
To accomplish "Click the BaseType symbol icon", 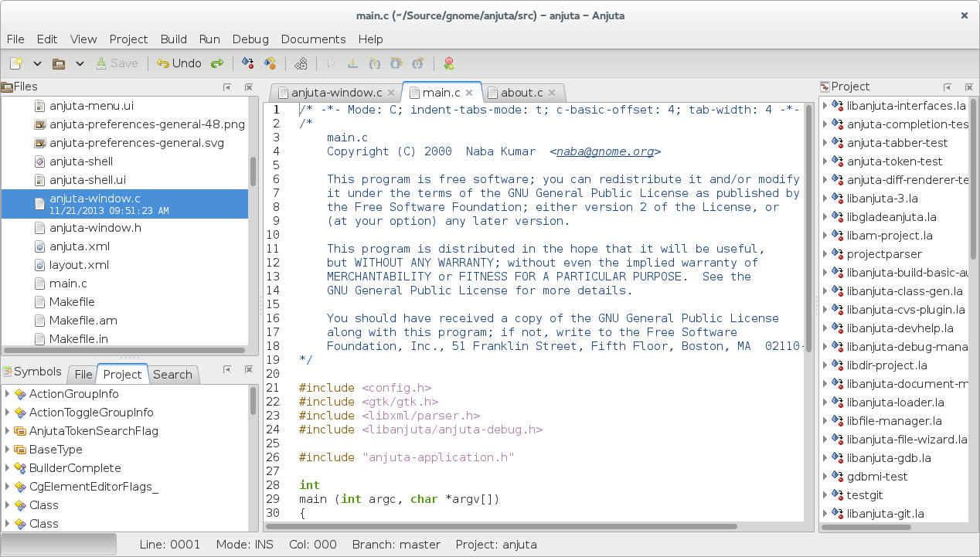I will coord(20,450).
